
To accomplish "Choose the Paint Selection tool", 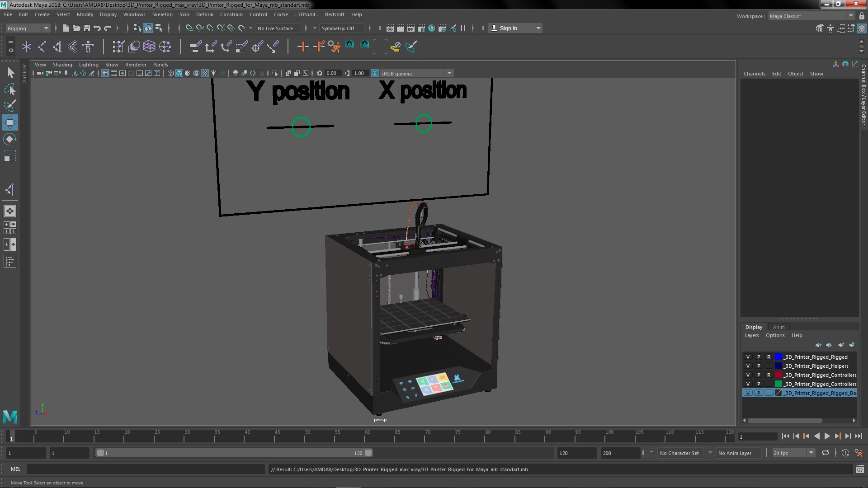I will pyautogui.click(x=10, y=106).
